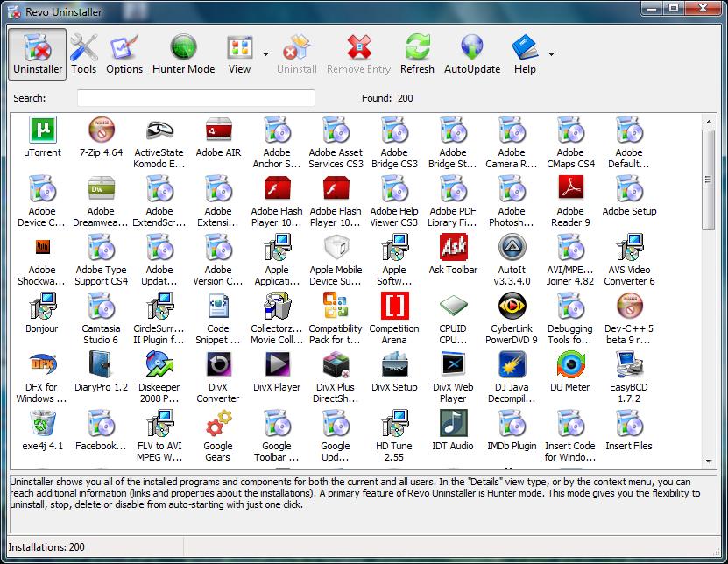Select exe4j 4.1 entry

[x=42, y=430]
